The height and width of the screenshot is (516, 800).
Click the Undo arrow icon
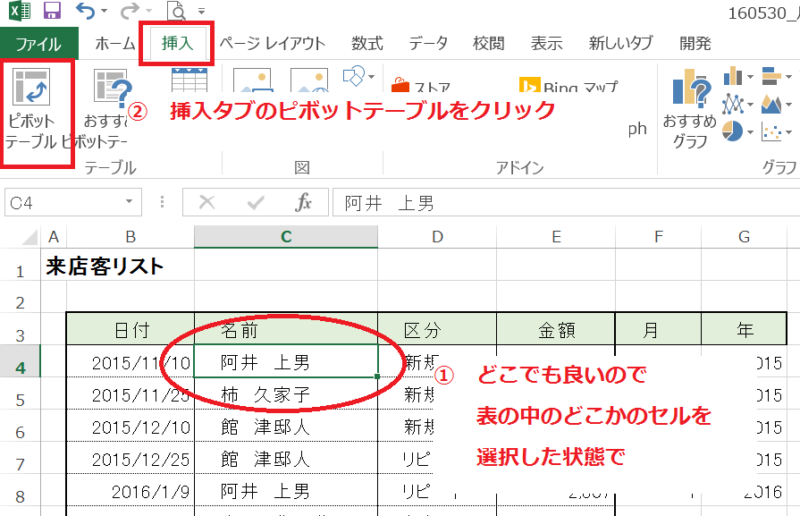coord(85,10)
